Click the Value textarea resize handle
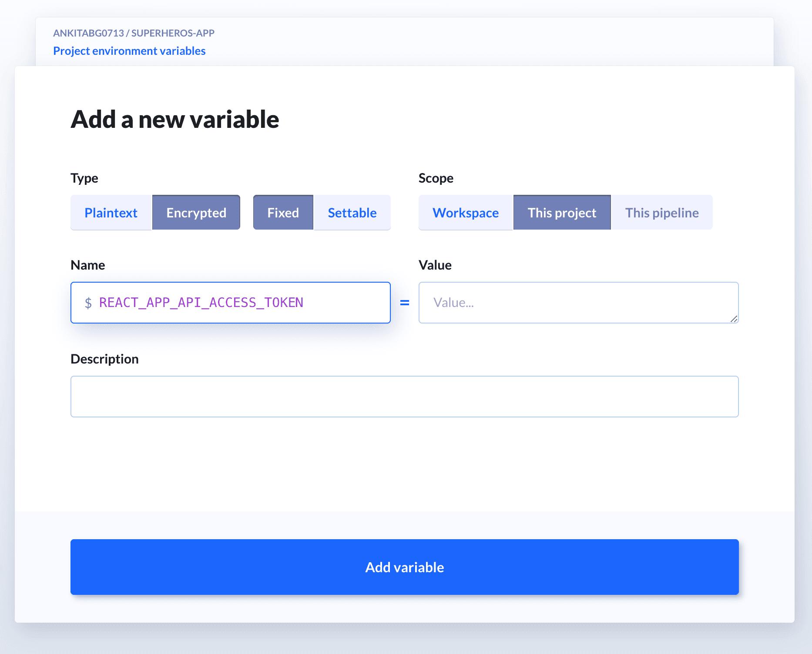The width and height of the screenshot is (812, 654). pyautogui.click(x=735, y=320)
